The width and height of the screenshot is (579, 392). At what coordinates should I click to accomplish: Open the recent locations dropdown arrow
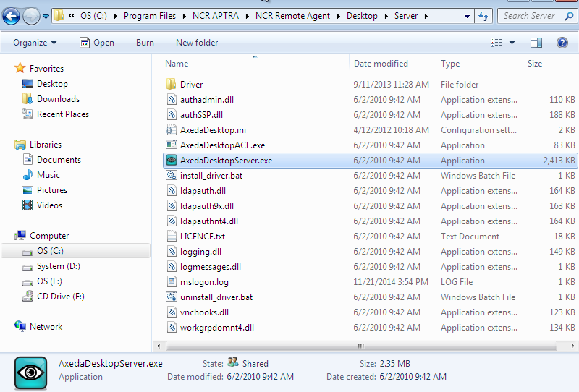coord(46,16)
